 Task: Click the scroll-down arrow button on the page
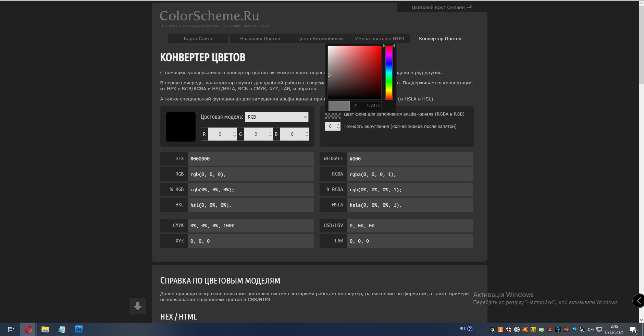click(x=138, y=306)
